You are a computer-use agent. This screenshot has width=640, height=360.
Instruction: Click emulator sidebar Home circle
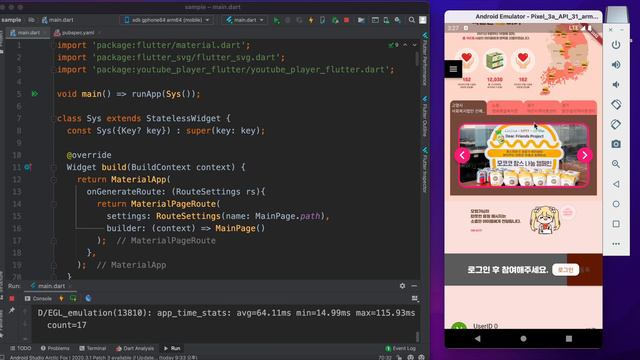(616, 204)
